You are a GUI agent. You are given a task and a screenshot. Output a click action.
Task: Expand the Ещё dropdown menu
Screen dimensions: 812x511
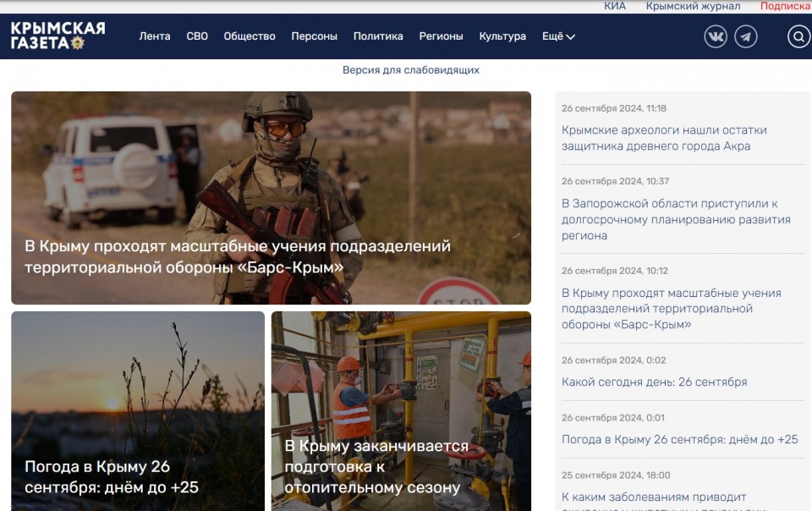tap(558, 36)
